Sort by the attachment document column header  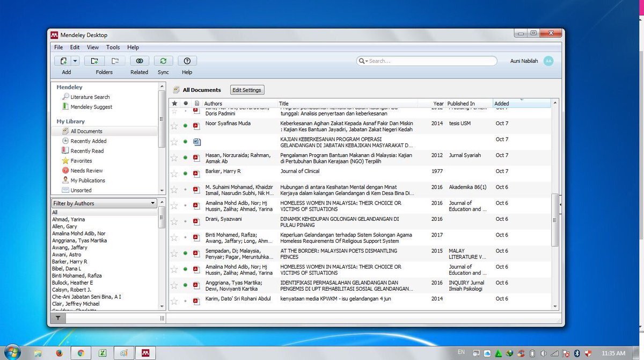[x=197, y=104]
